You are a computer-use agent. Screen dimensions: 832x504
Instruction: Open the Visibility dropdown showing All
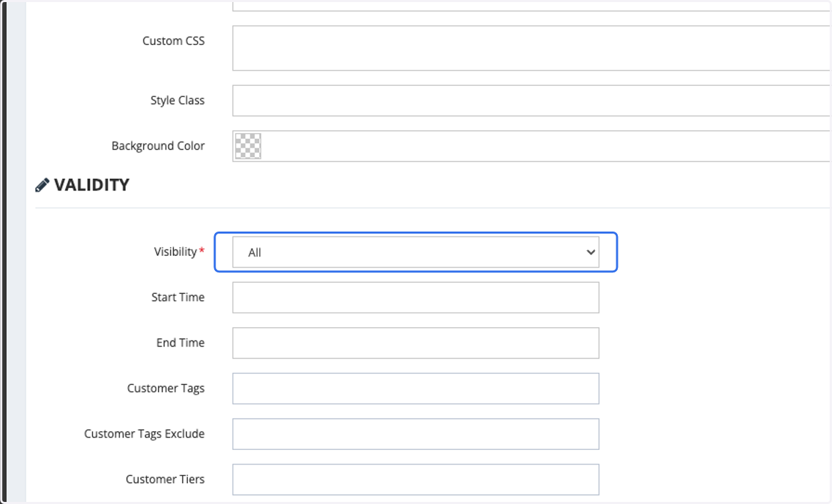415,252
